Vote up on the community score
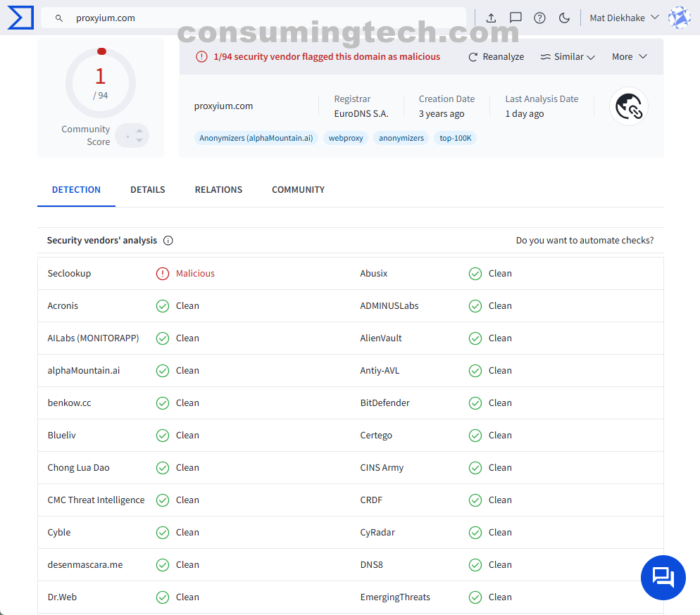The image size is (700, 615). [x=139, y=129]
